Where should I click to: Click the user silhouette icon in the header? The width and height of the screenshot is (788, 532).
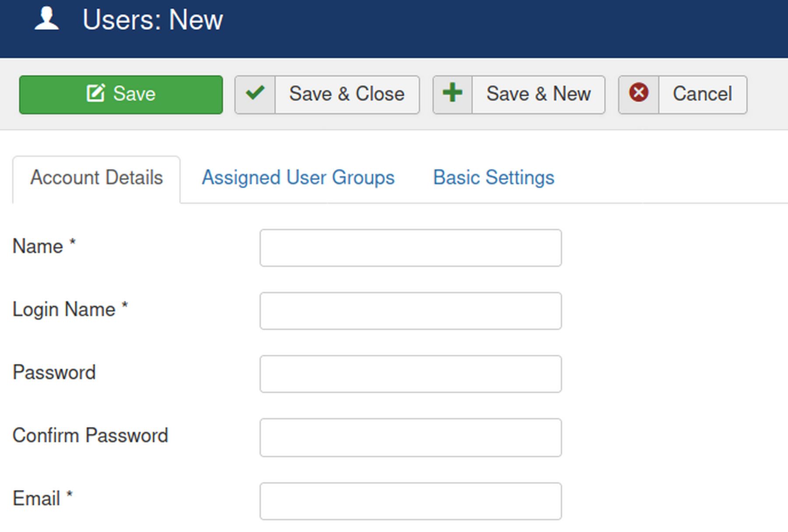(x=46, y=19)
